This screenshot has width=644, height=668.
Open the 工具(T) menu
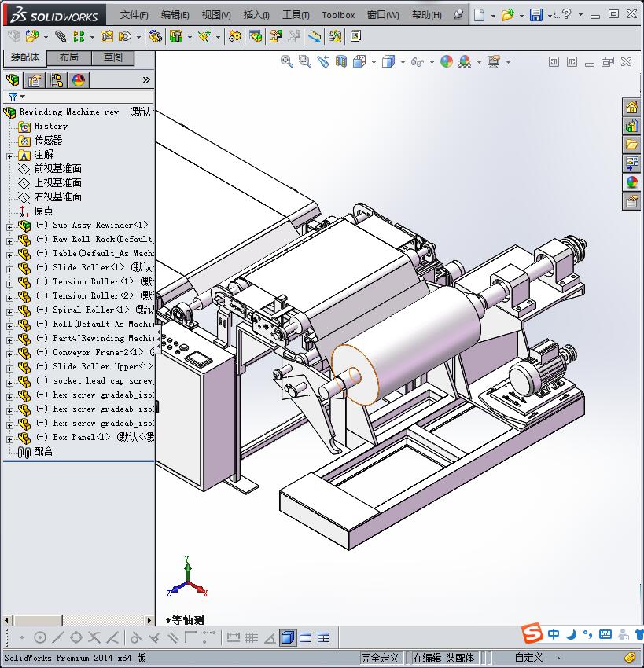point(296,15)
